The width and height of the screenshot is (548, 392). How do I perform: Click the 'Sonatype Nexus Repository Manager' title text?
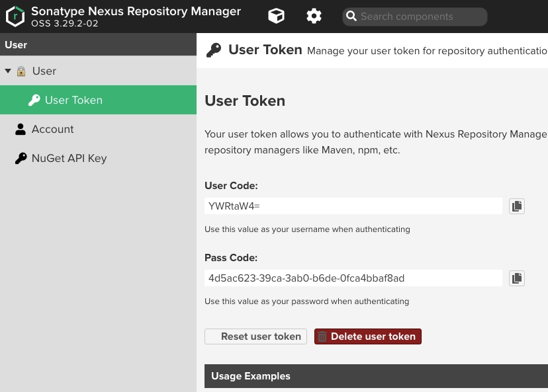(x=136, y=11)
